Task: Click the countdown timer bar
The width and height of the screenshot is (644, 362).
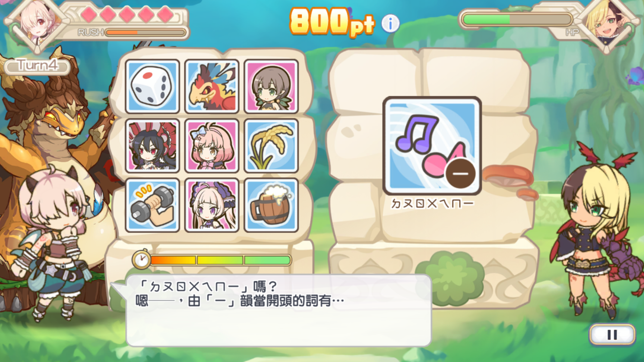Action: click(221, 260)
